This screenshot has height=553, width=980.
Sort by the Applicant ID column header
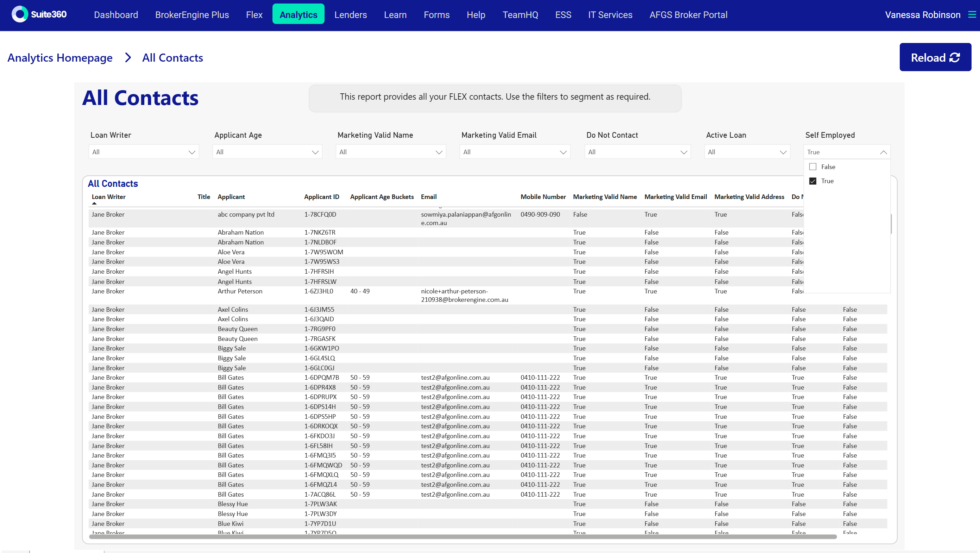[321, 197]
